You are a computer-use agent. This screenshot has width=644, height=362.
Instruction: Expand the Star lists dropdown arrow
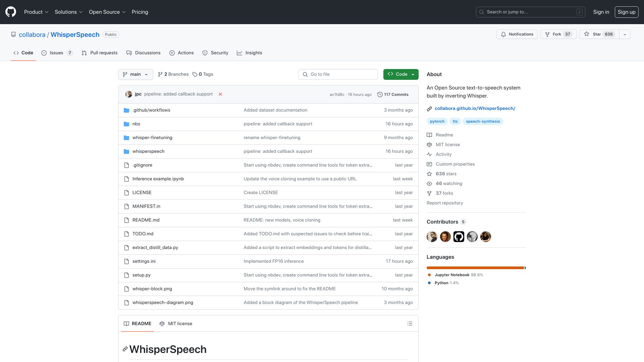625,34
